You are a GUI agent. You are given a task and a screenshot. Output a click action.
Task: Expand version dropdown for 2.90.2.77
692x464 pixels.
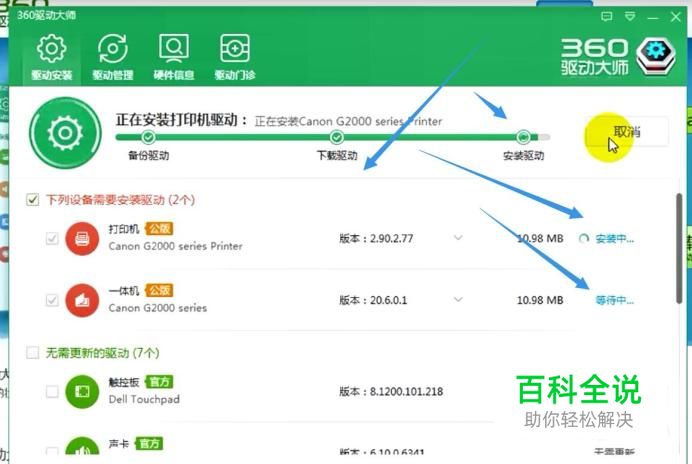[459, 238]
